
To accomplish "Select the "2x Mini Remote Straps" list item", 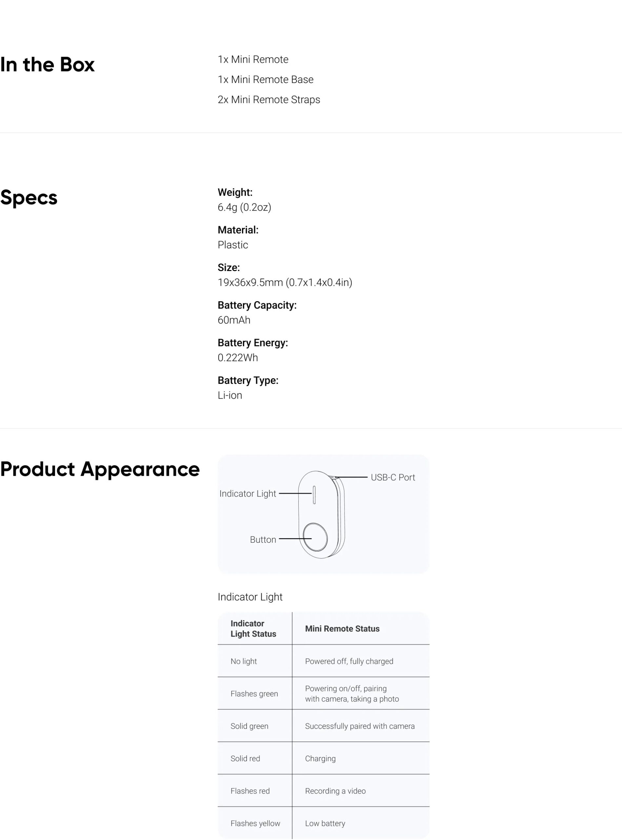I will coord(269,99).
